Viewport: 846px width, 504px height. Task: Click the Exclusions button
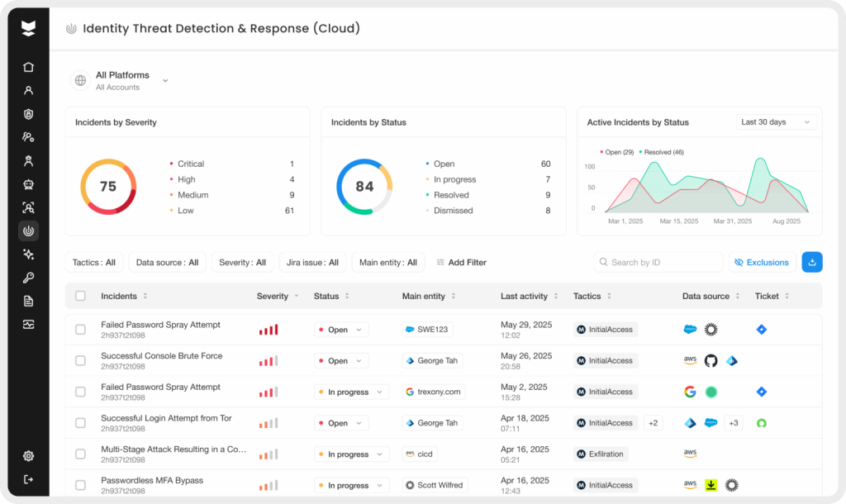pyautogui.click(x=761, y=263)
